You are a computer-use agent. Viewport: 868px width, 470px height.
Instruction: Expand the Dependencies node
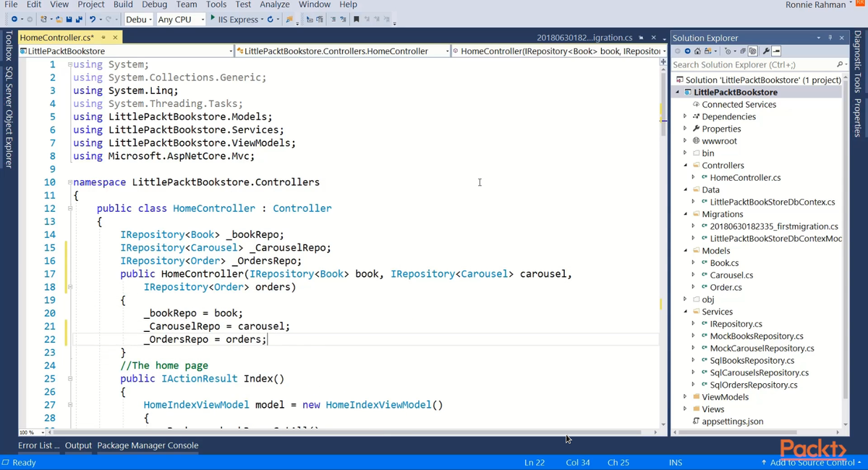point(685,116)
